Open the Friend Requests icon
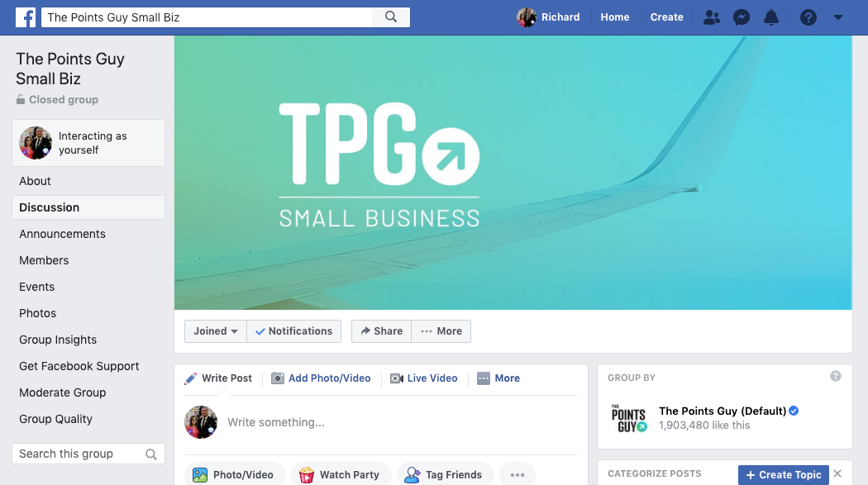868x485 pixels. pyautogui.click(x=711, y=17)
